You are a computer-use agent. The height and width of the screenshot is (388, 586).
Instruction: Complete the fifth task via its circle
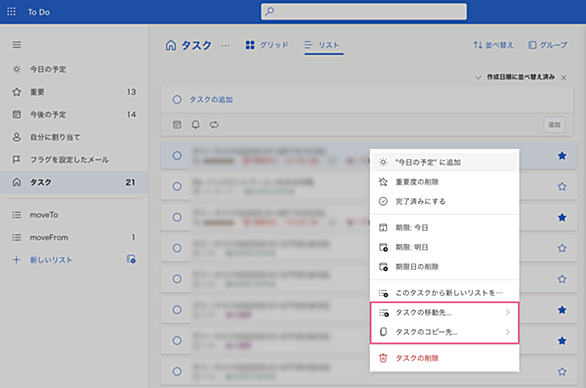pos(177,279)
